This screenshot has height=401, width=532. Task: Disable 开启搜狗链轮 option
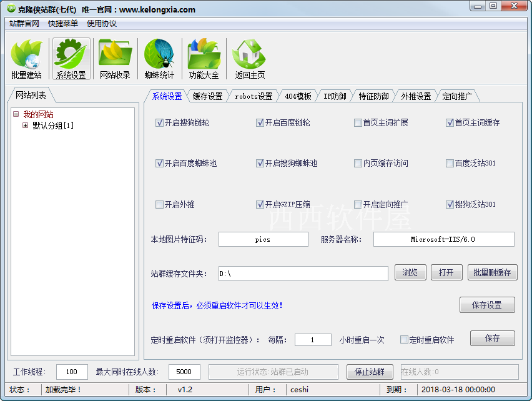(160, 123)
